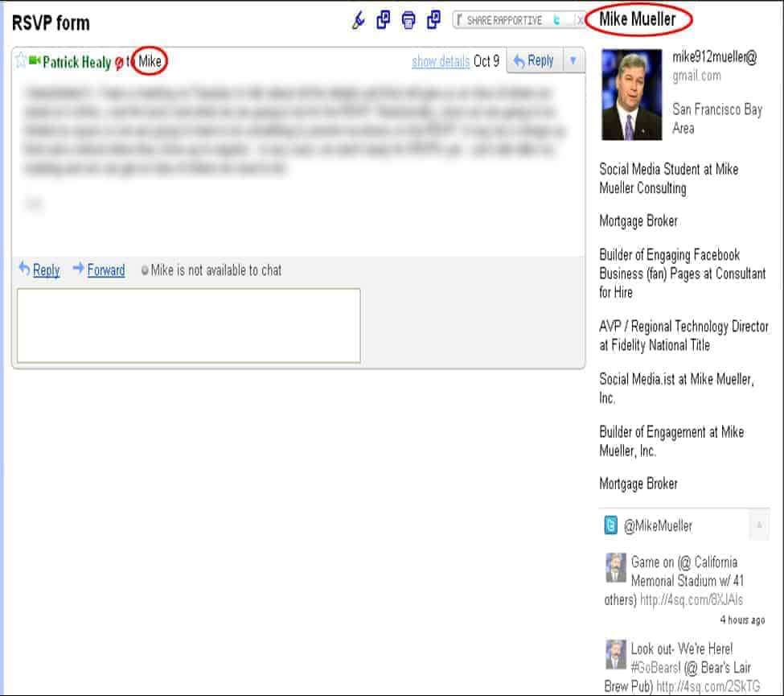Viewport: 784px width, 696px height.
Task: Open the dropdown arrow next to Reply
Action: pos(573,61)
